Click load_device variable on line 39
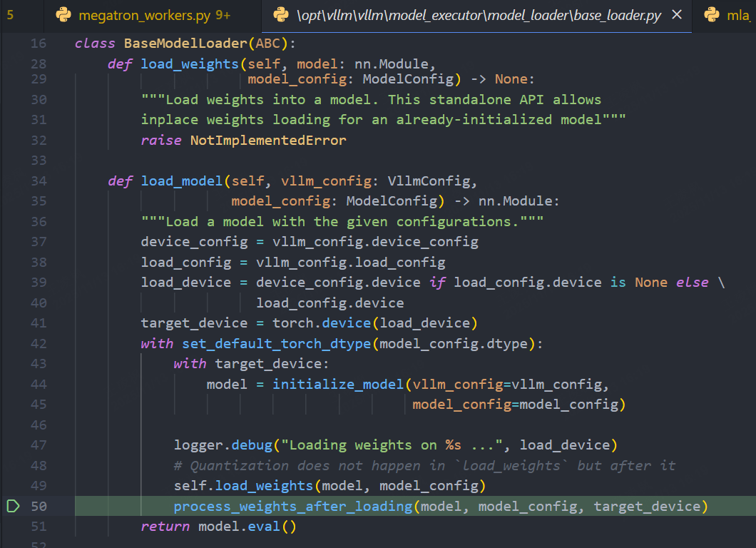Screen dimensions: 756x548 [x=185, y=282]
